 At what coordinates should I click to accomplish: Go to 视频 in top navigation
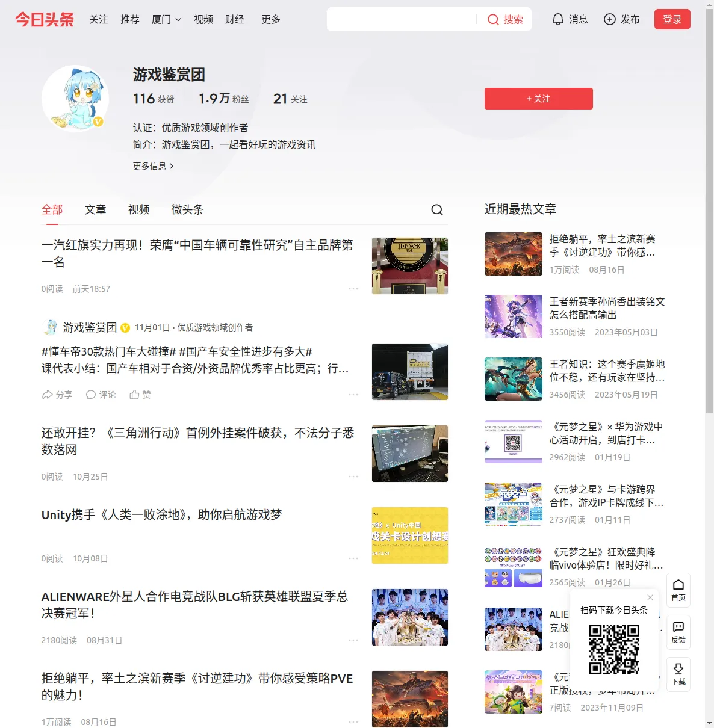pos(203,20)
